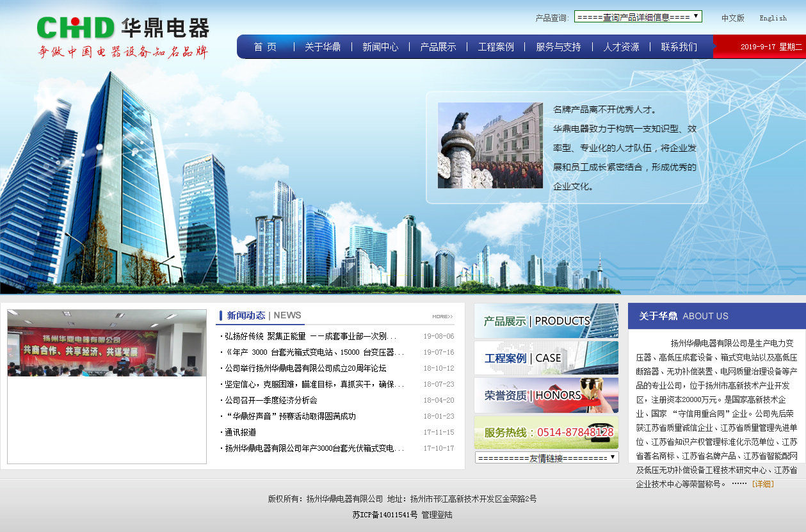The height and width of the screenshot is (532, 806).
Task: Select 新闻中心 in the navigation bar
Action: pyautogui.click(x=380, y=47)
